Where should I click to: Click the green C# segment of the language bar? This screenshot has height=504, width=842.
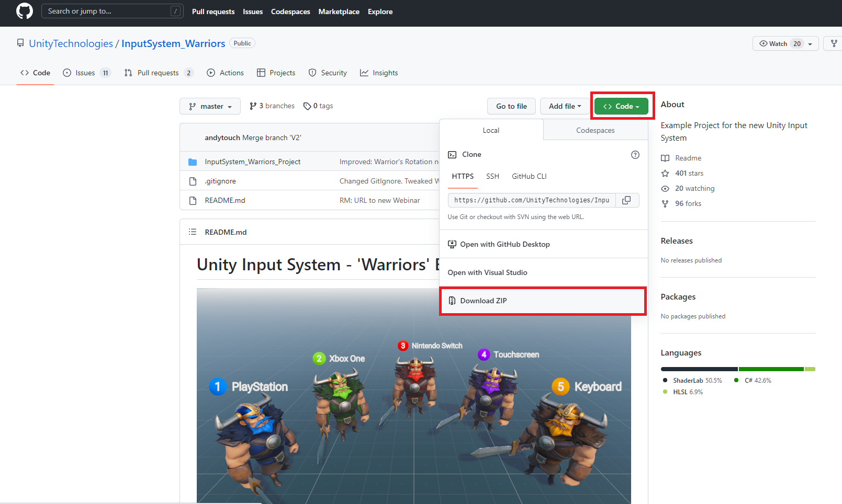pos(771,369)
